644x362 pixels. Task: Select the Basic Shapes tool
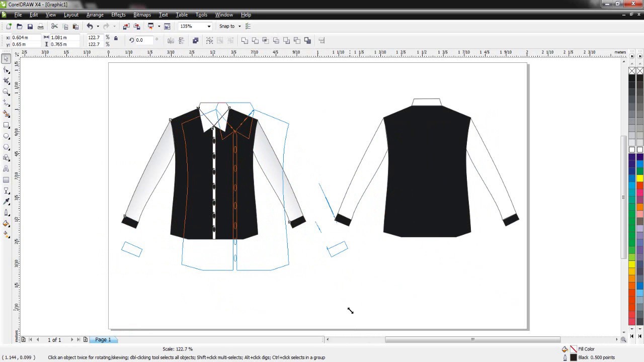pyautogui.click(x=6, y=158)
